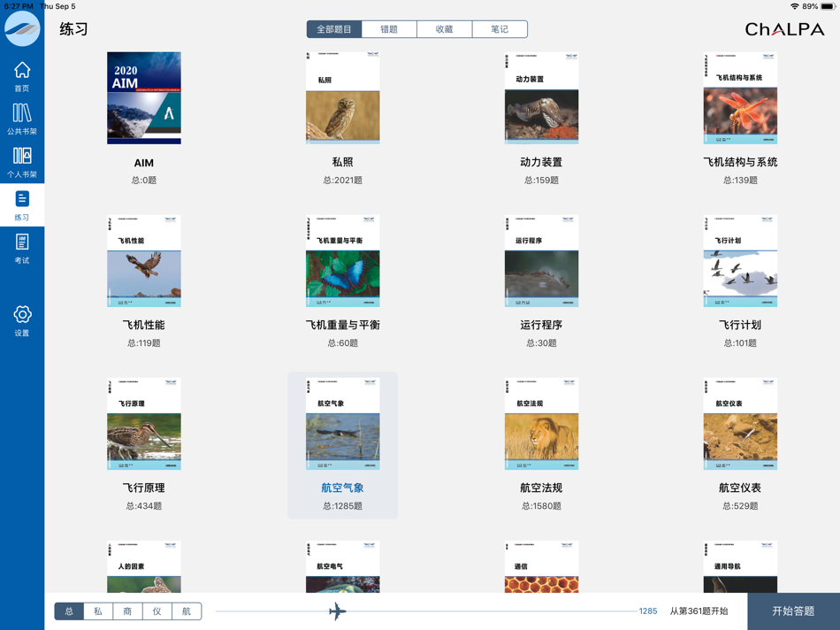This screenshot has height=630, width=840.
Task: Open the 飞机重量与平衡 butterfly cover
Action: (x=343, y=261)
